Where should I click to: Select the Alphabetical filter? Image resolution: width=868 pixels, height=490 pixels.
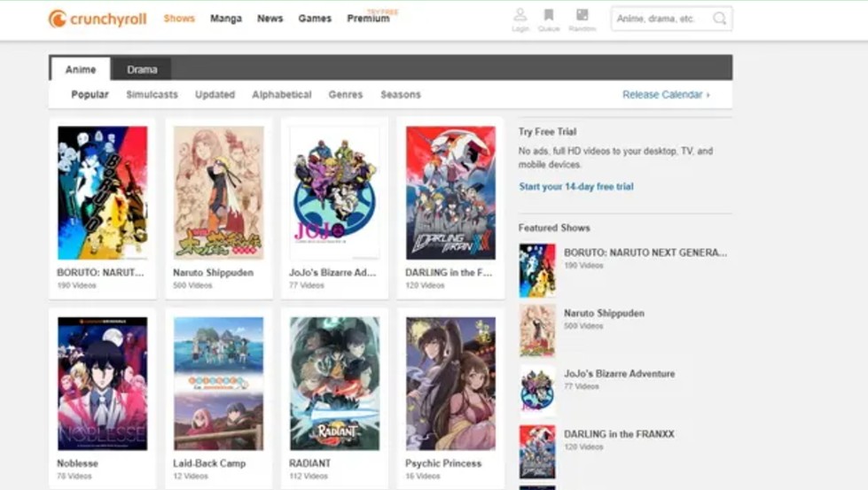(281, 95)
